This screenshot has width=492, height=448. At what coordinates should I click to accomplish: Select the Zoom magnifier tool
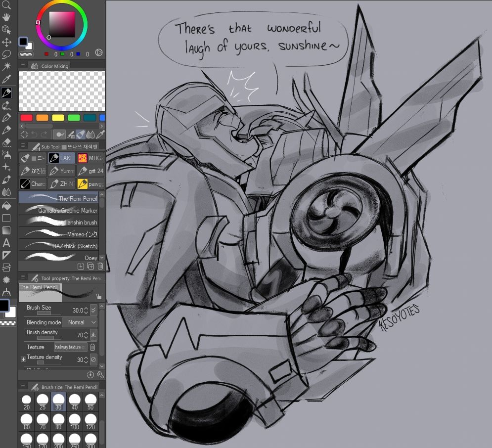[x=6, y=4]
